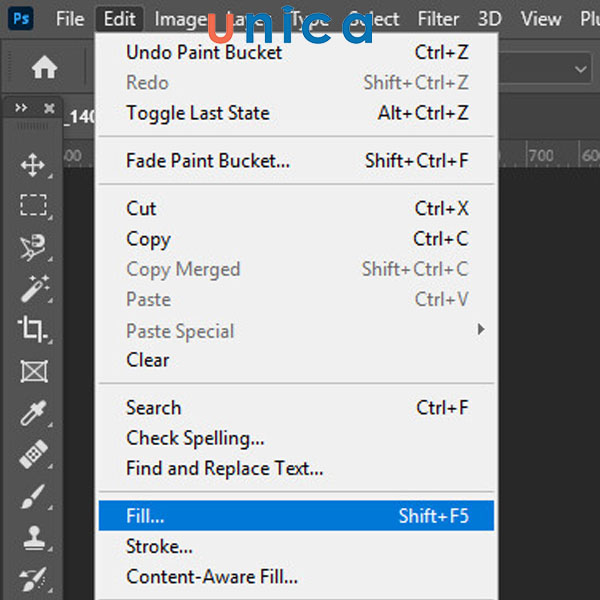Image resolution: width=600 pixels, height=600 pixels.
Task: Select the Crop tool
Action: (33, 330)
